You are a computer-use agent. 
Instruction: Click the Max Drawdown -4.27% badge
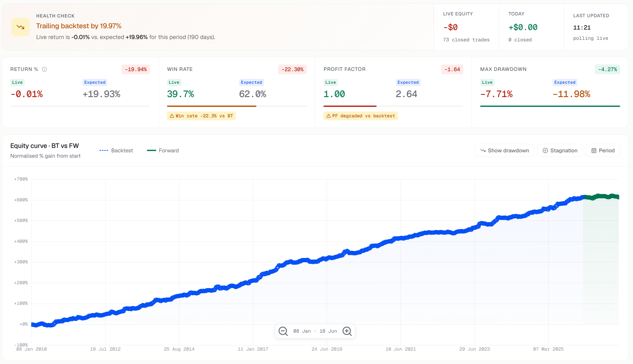608,69
